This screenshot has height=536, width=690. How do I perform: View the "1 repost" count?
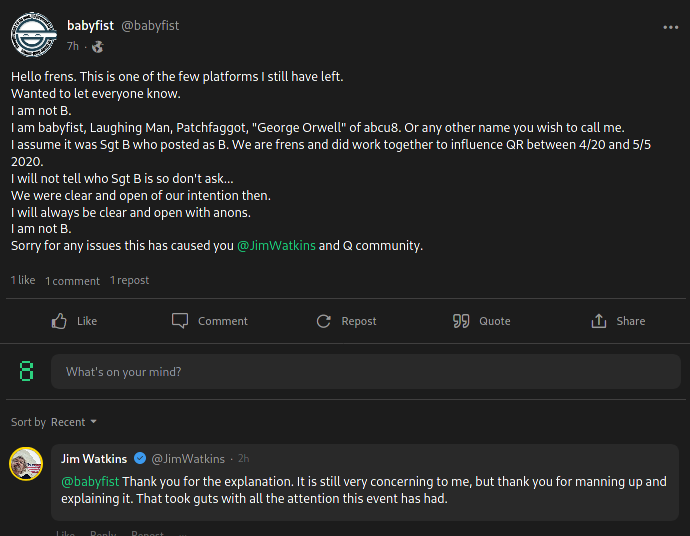tap(129, 280)
